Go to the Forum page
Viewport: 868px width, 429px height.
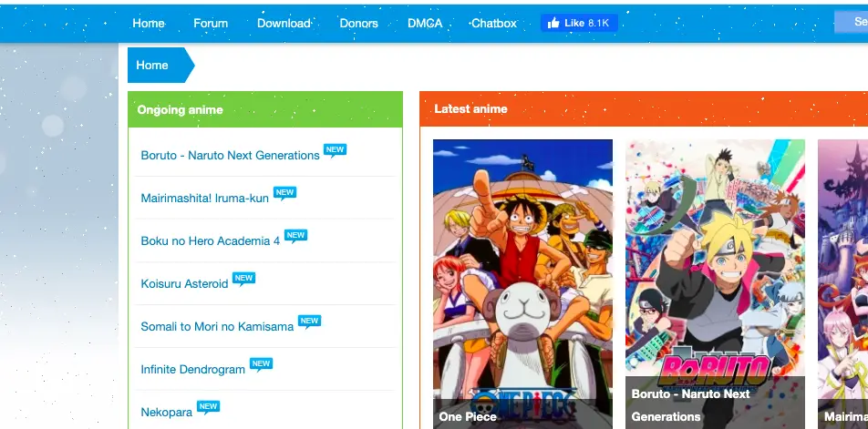pos(211,23)
